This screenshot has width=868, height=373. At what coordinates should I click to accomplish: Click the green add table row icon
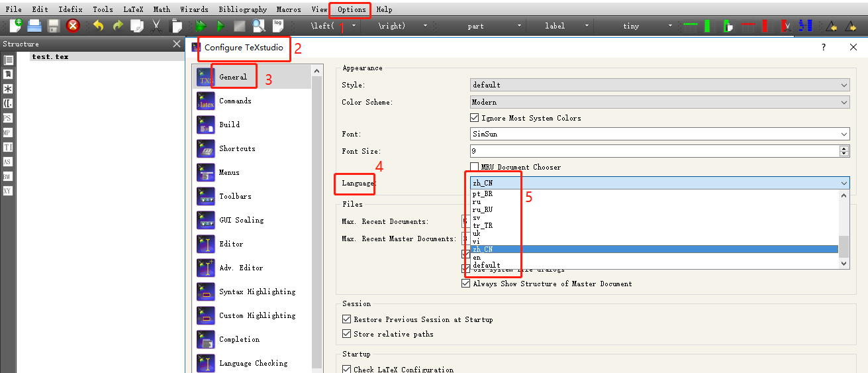691,26
